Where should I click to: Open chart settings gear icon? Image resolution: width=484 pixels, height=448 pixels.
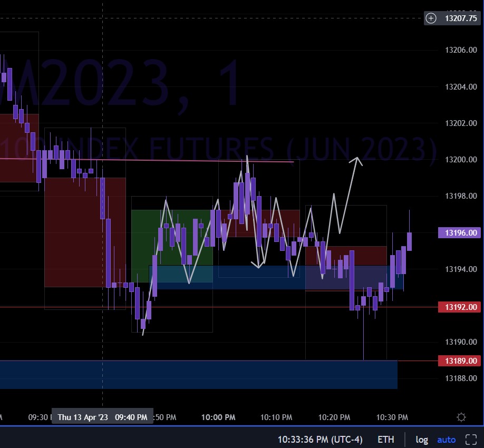[461, 417]
